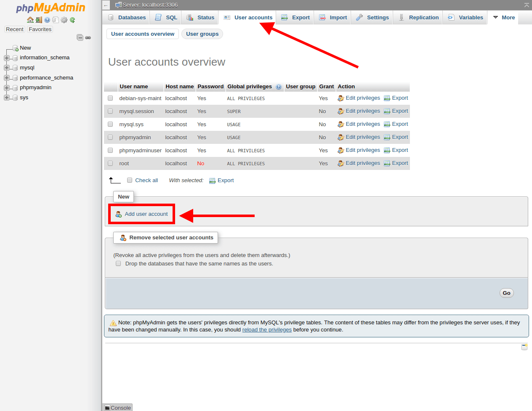The width and height of the screenshot is (532, 411).
Task: Click the Edit privileges icon for root
Action: point(341,164)
